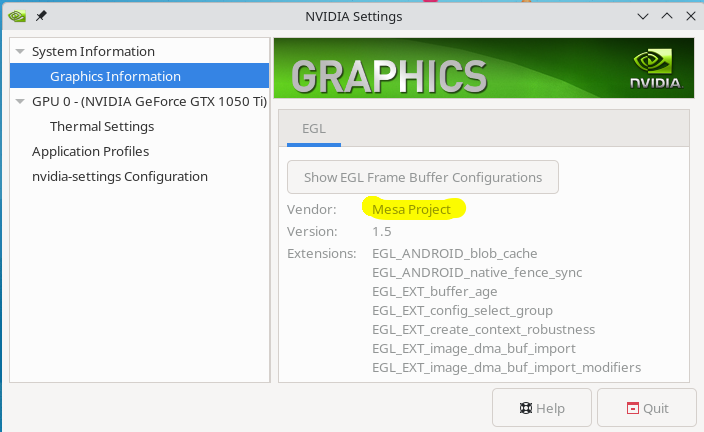Switch to the EGL tab
The height and width of the screenshot is (432, 704).
pos(314,128)
